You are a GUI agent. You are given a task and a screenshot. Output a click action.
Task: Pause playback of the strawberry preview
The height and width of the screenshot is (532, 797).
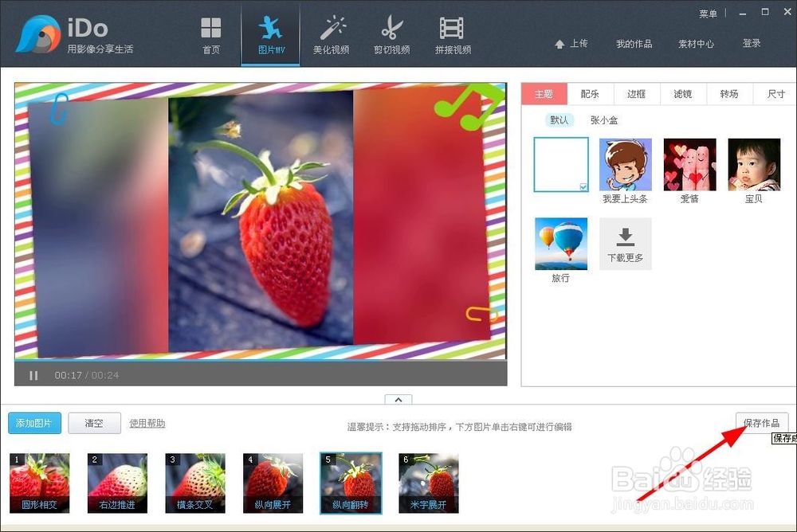point(33,375)
